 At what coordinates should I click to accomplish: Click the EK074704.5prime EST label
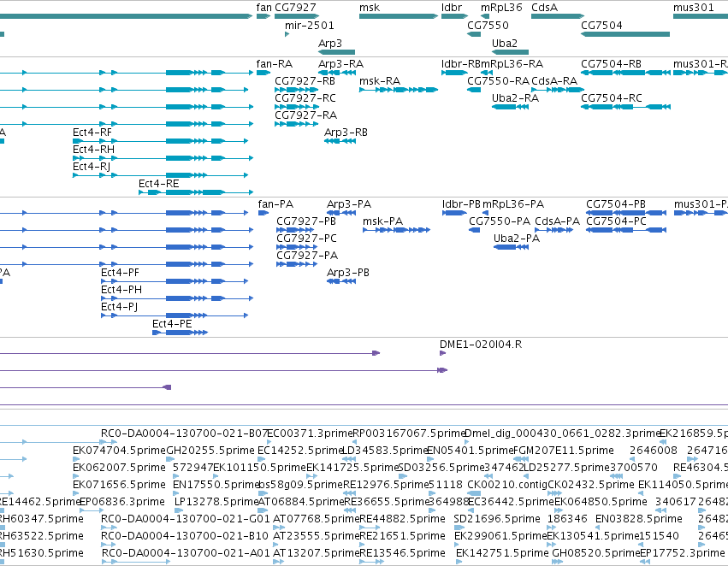coord(119,451)
